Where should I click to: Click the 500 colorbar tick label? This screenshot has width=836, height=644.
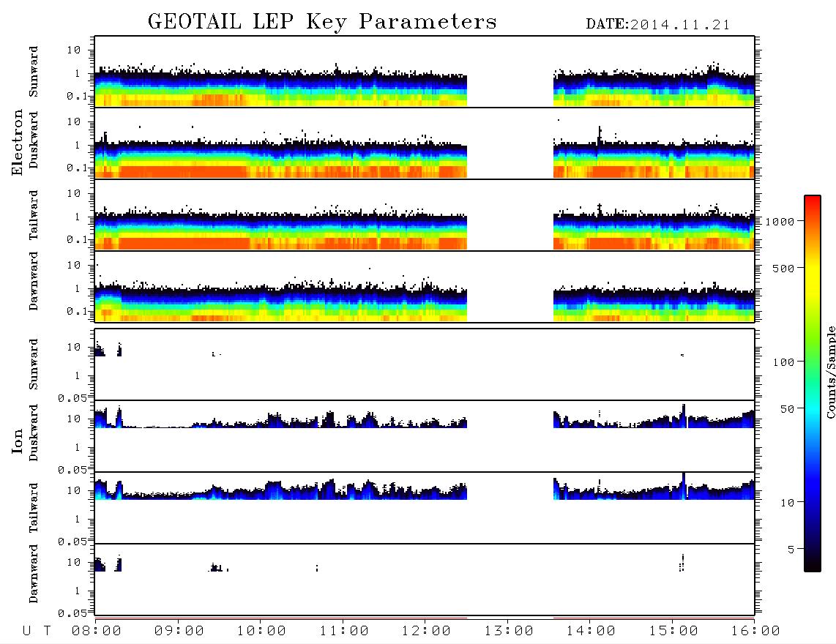784,269
